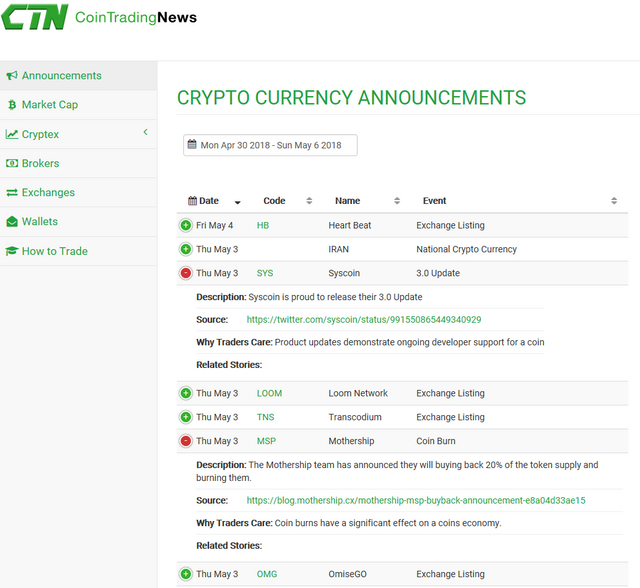Open the LOOM coin code link
The height and width of the screenshot is (588, 640).
click(x=269, y=393)
